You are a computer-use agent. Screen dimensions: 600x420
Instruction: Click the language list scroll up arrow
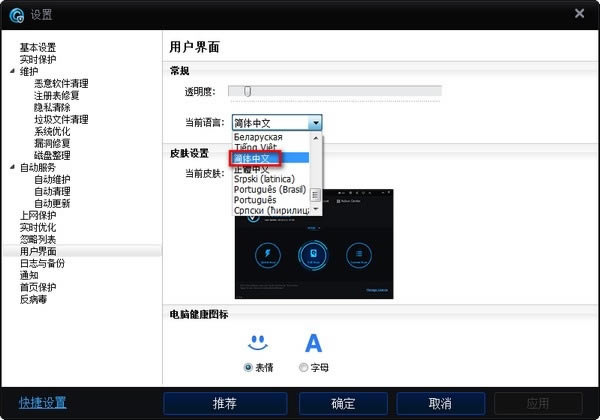tap(316, 138)
